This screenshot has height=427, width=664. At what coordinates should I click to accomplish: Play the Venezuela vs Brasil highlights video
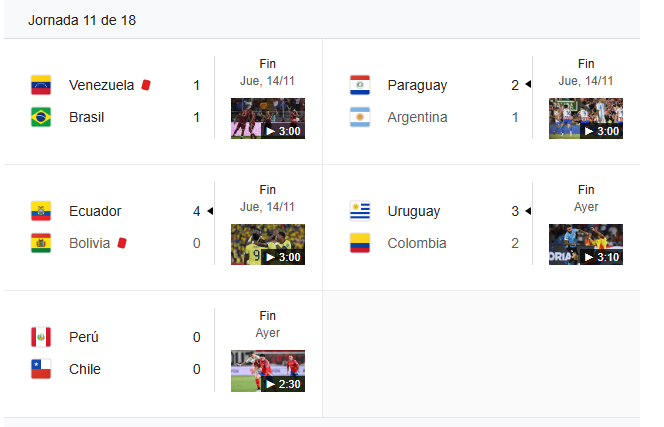[x=268, y=119]
